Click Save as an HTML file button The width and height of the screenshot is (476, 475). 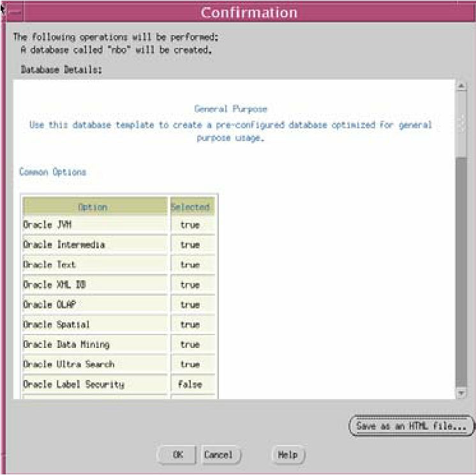412,426
